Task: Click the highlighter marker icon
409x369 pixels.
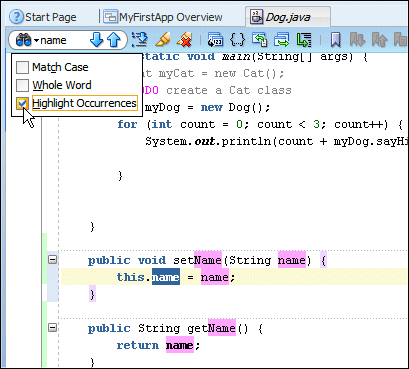Action: point(163,40)
